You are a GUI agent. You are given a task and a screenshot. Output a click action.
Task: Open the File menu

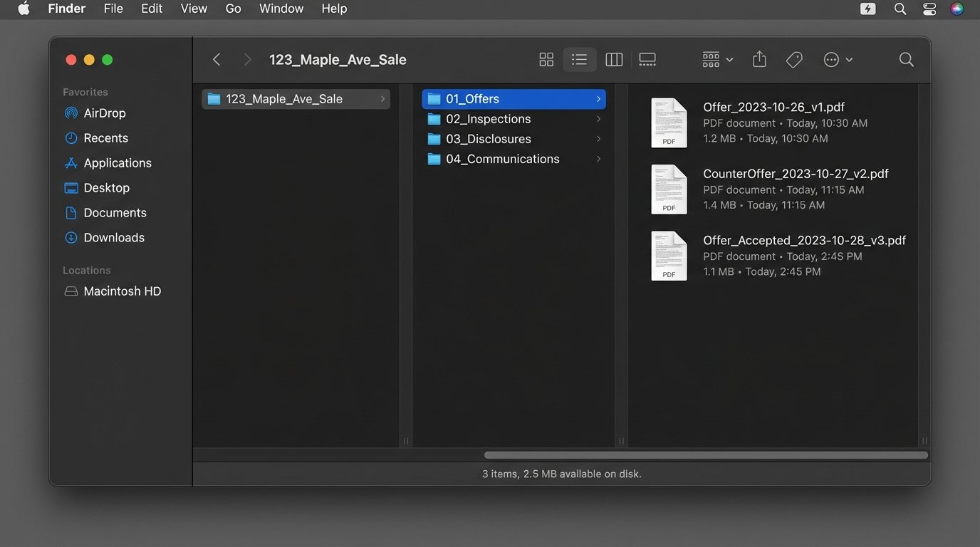(x=113, y=9)
